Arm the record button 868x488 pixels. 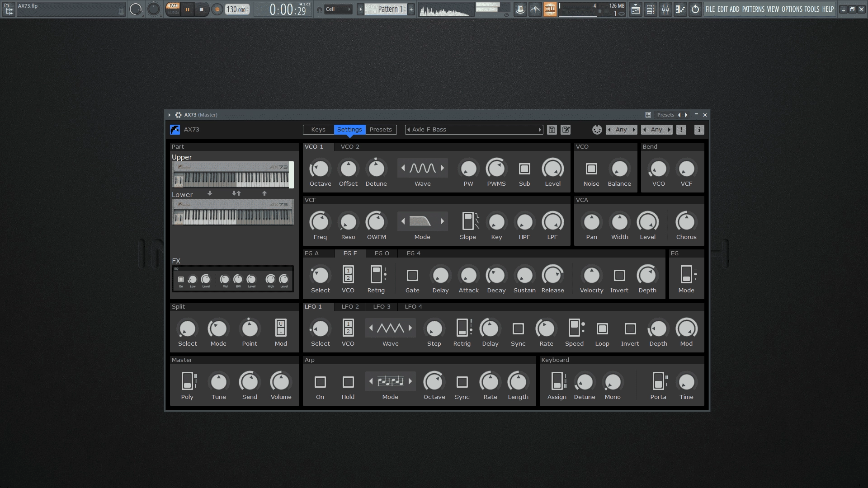pos(217,9)
